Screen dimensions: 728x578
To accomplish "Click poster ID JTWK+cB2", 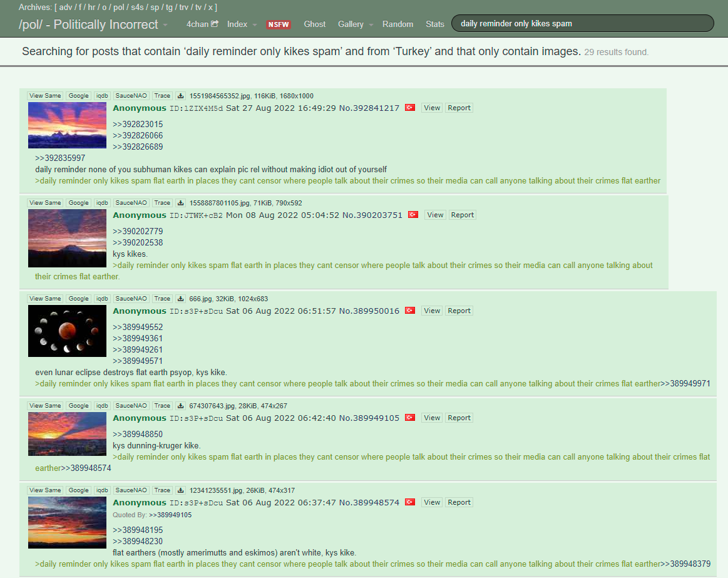I will [196, 215].
